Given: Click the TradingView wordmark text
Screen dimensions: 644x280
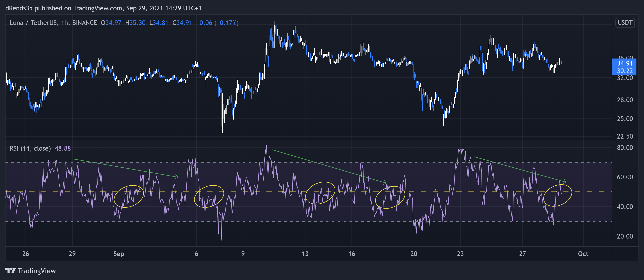Looking at the screenshot, I should 37,271.
